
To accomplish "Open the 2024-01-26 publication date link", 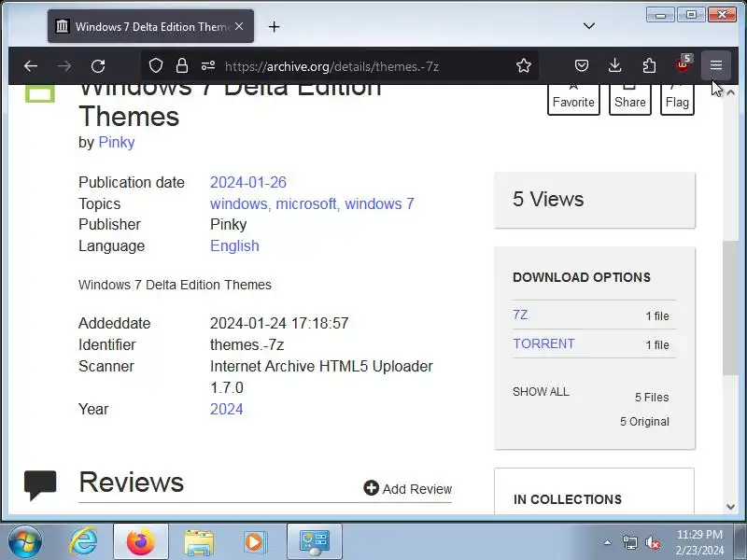I will [248, 182].
